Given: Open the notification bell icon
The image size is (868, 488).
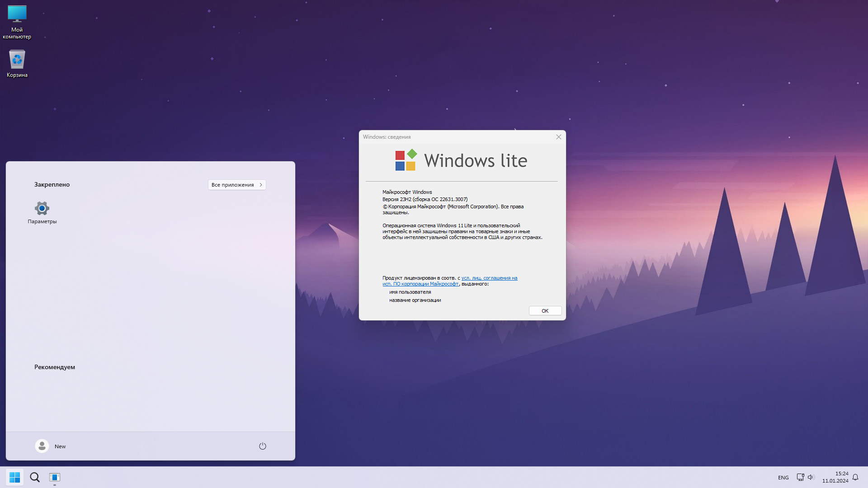Looking at the screenshot, I should (855, 477).
